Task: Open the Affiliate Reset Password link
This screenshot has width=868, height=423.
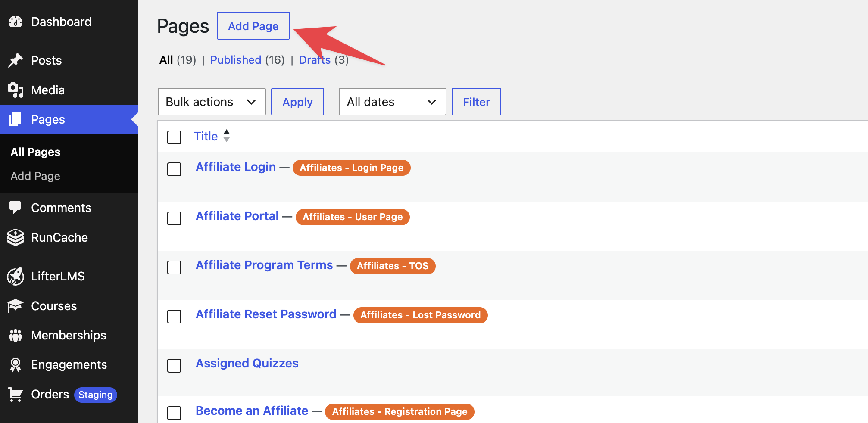Action: [x=266, y=314]
